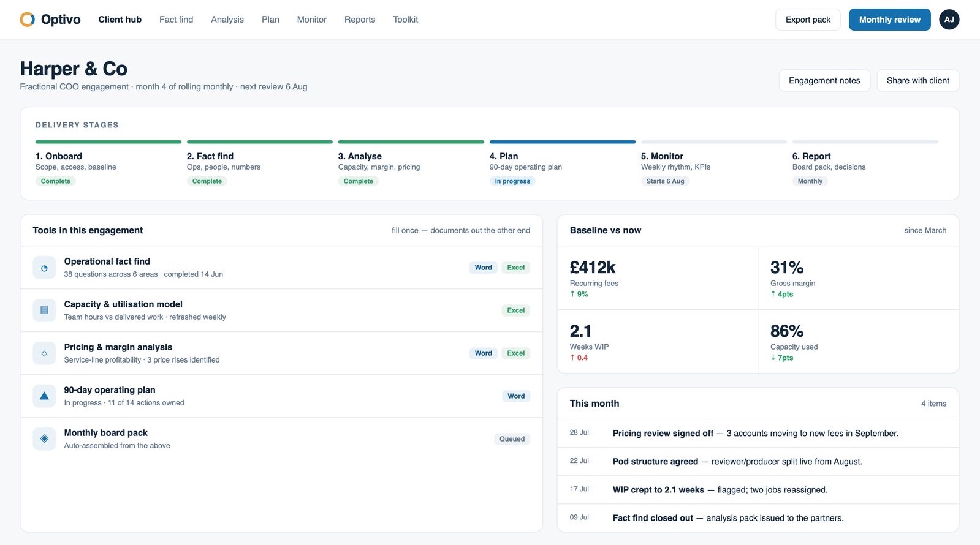Click Share with client button
Image resolution: width=980 pixels, height=545 pixels.
(x=917, y=81)
